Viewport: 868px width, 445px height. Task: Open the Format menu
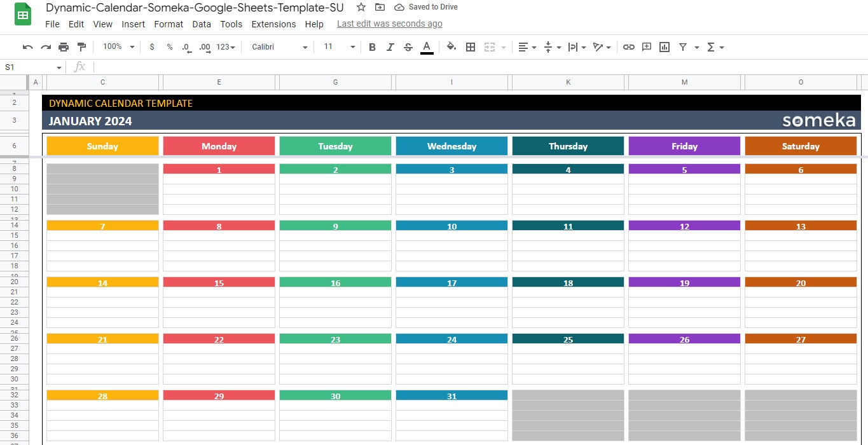point(169,24)
